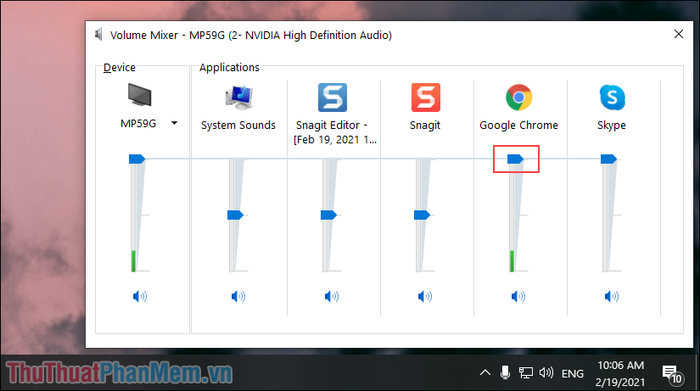This screenshot has height=391, width=700.
Task: Click the taskbar speaker volume icon
Action: pyautogui.click(x=546, y=373)
